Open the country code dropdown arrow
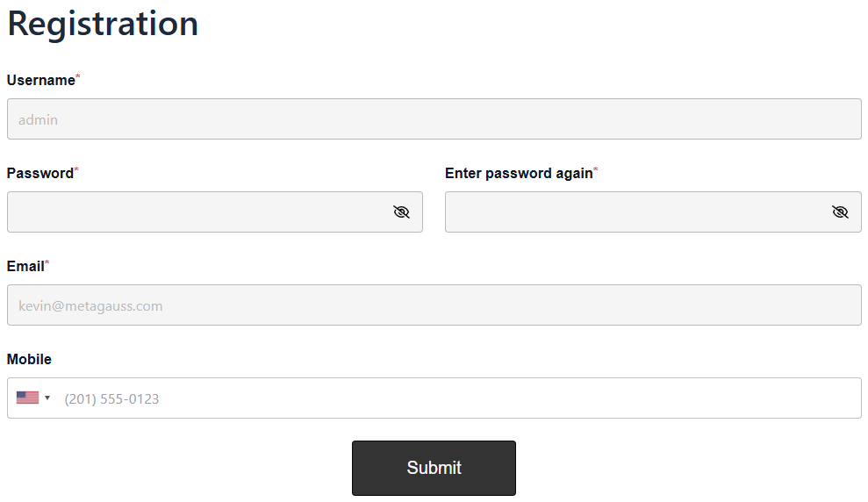This screenshot has width=868, height=502. pos(47,398)
